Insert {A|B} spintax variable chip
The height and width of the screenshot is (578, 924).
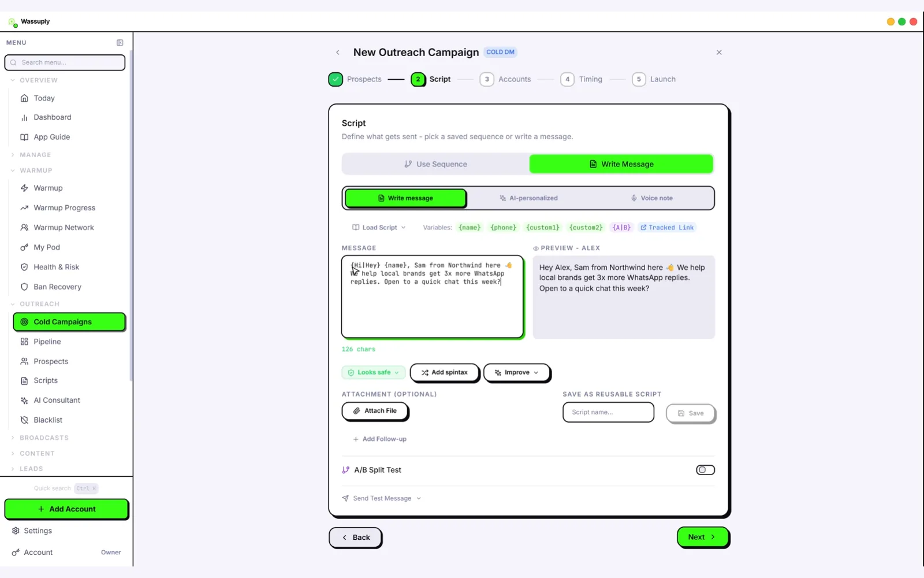click(x=621, y=228)
